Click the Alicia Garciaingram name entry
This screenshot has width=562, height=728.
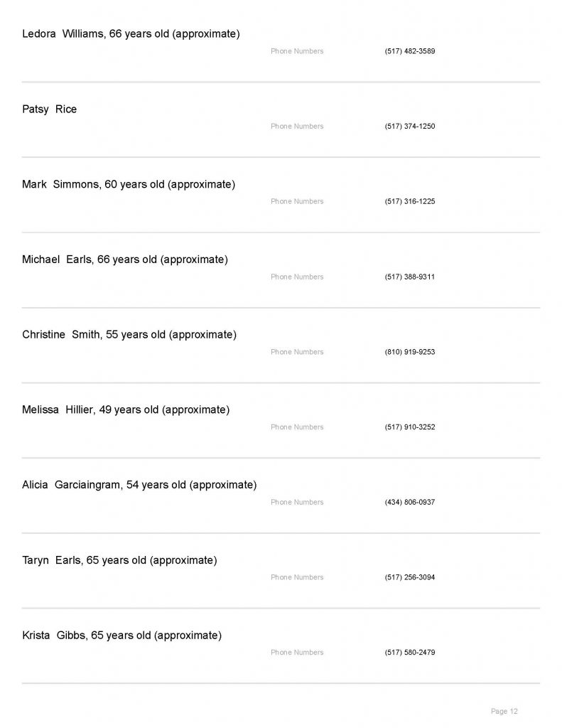[x=139, y=486]
